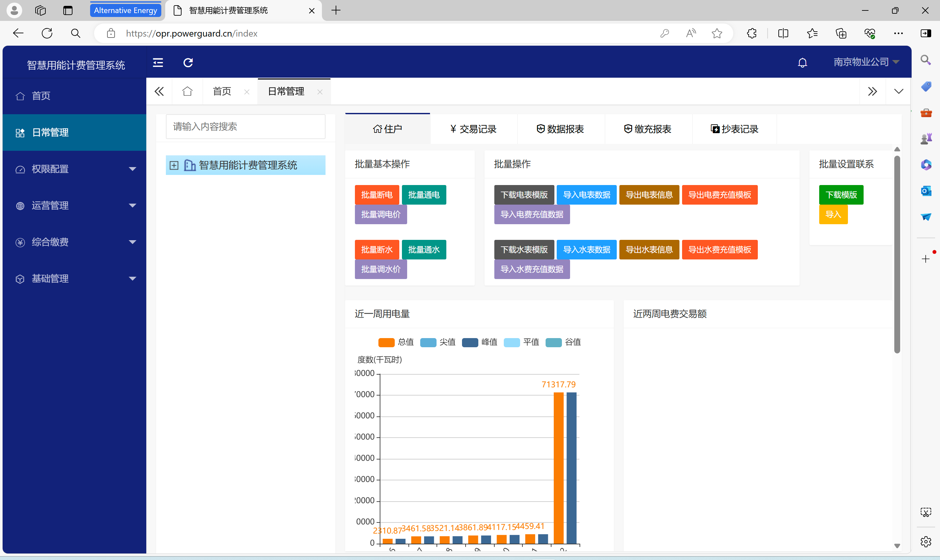Click the home icon in tab bar
The image size is (940, 560).
(187, 91)
